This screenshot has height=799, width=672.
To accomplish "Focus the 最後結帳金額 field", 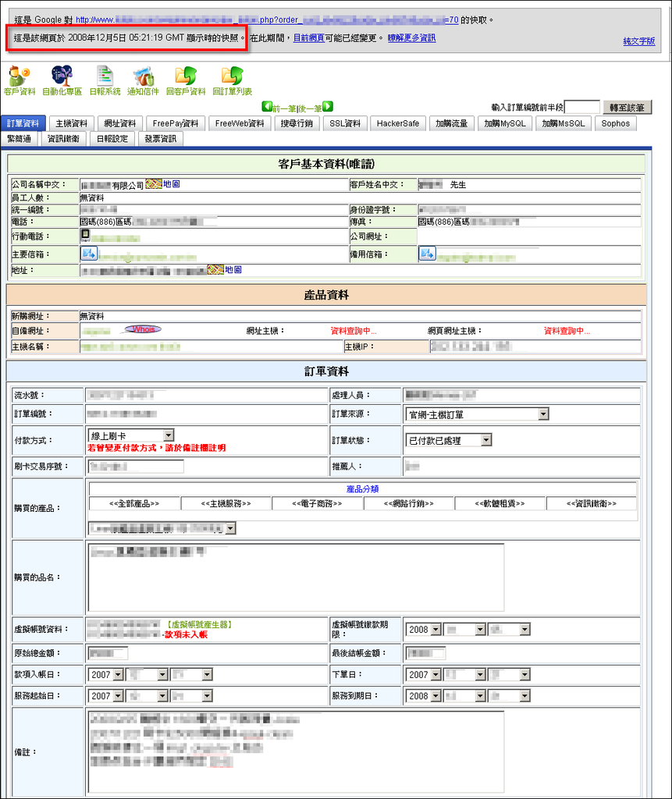I will click(425, 653).
